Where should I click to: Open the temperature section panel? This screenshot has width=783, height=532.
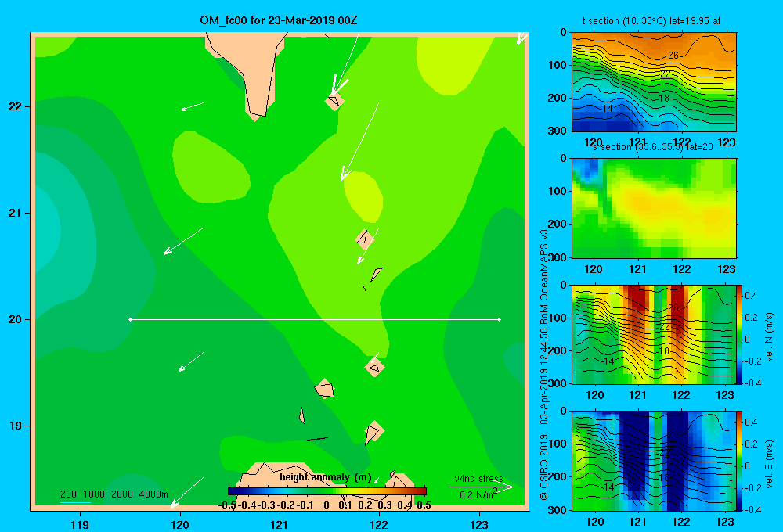pyautogui.click(x=654, y=82)
